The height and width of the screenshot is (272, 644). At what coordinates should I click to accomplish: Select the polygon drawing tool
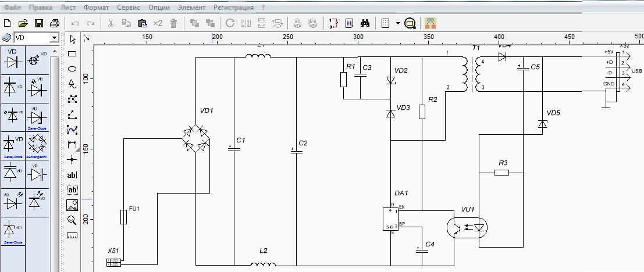click(72, 99)
